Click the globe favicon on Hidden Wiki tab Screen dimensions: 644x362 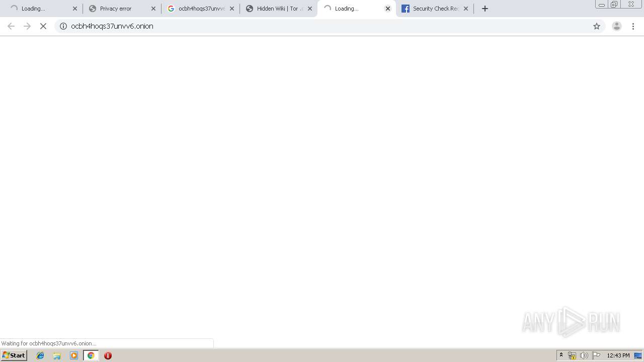(x=250, y=9)
